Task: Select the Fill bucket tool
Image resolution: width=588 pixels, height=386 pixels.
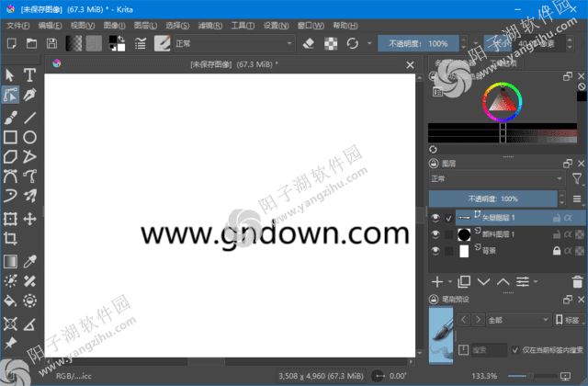Action: pyautogui.click(x=10, y=301)
